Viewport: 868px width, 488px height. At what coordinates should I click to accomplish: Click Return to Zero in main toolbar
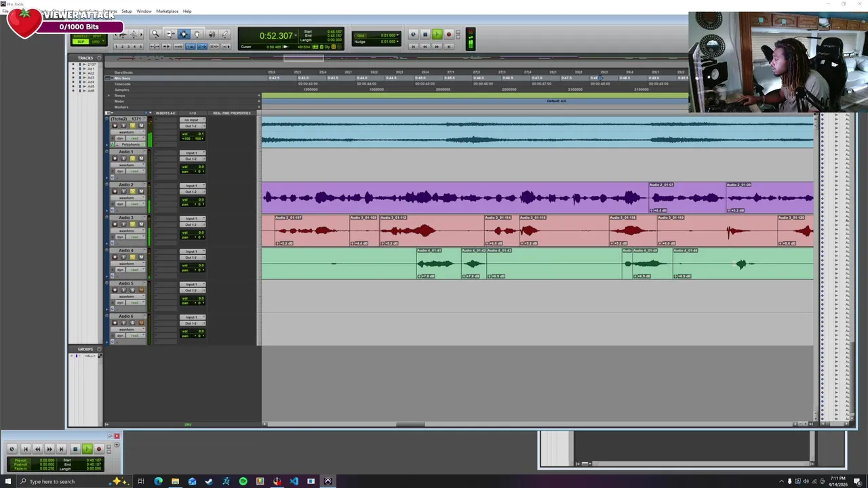(x=414, y=47)
